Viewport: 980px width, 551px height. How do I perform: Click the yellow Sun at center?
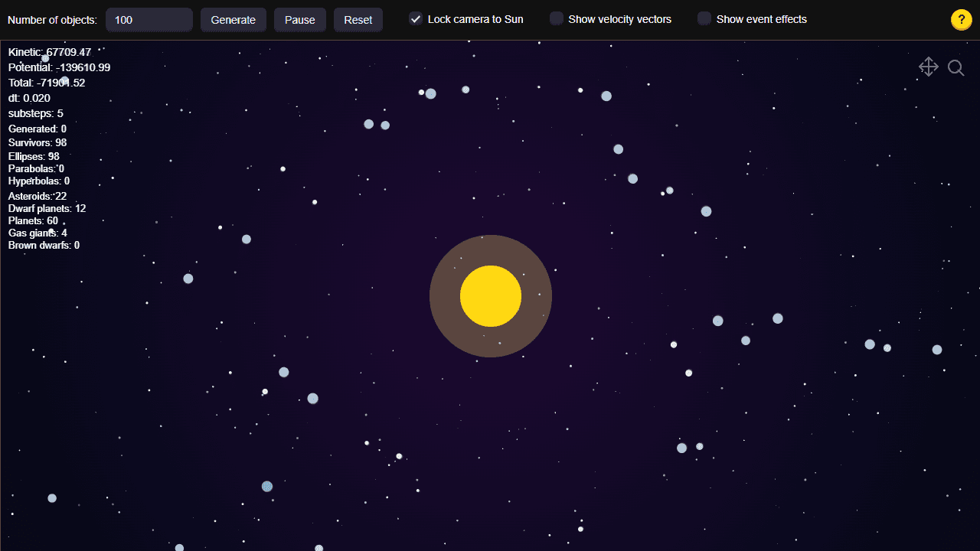[491, 296]
